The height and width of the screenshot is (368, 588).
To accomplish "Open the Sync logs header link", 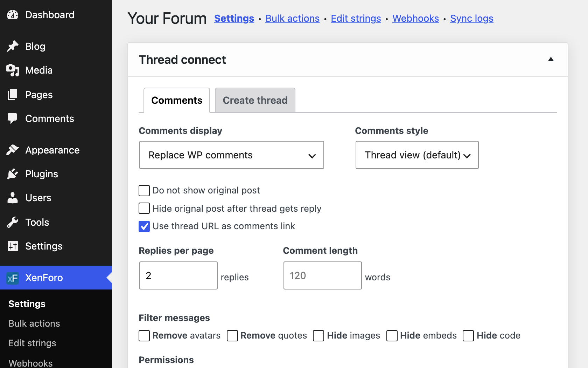I will click(472, 18).
